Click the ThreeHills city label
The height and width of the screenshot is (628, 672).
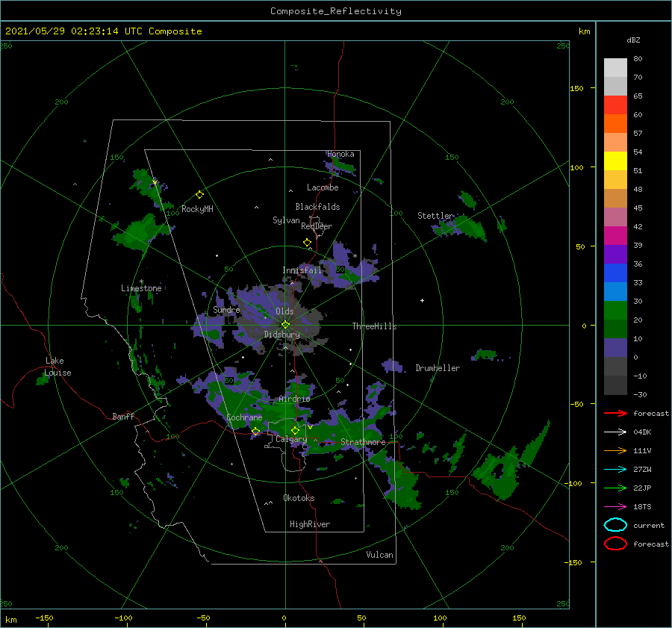point(374,326)
